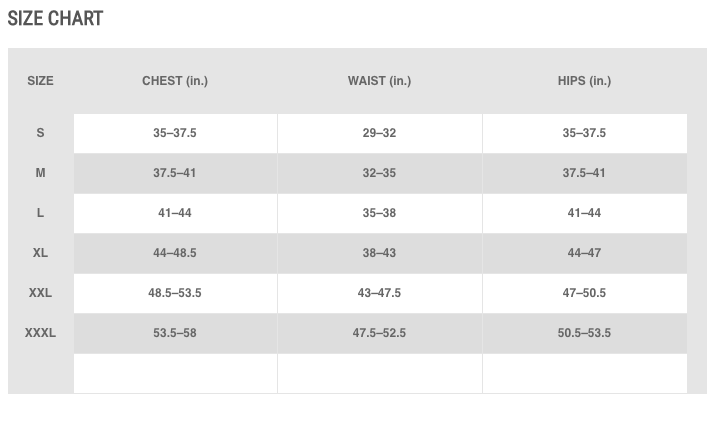Click the 50.5–53.5 hips measurement cell
Image resolution: width=717 pixels, height=427 pixels.
[584, 333]
